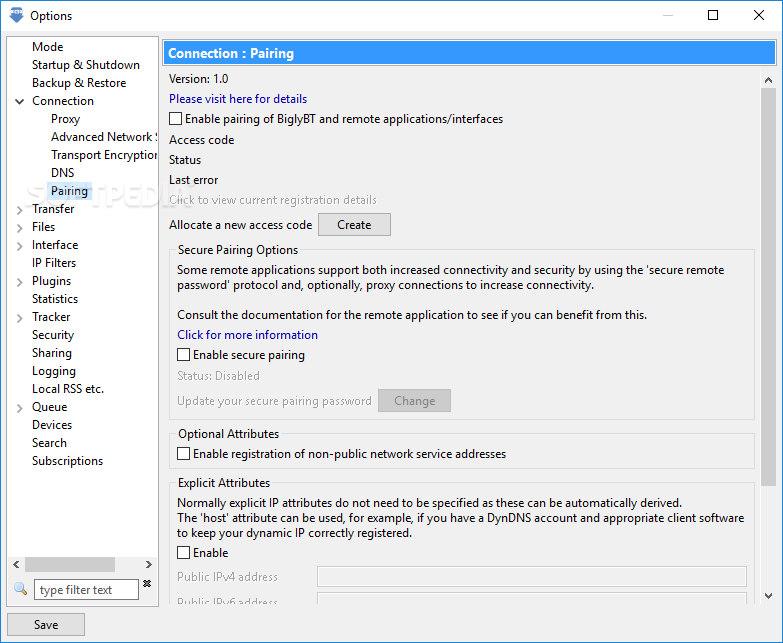Click the Public IPv4 address field
This screenshot has width=783, height=643.
(532, 577)
